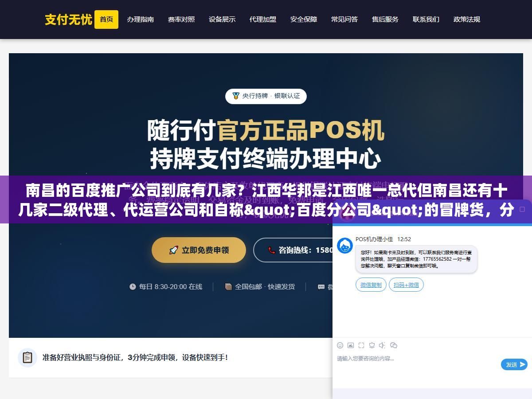Viewport: 532px width, 399px height.
Task: Click the 随行付官方正品POS机 headline
Action: (x=266, y=130)
